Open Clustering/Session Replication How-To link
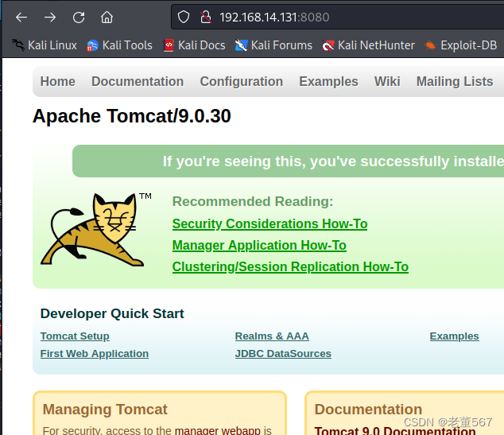Viewport: 504px width, 435px height. click(290, 267)
